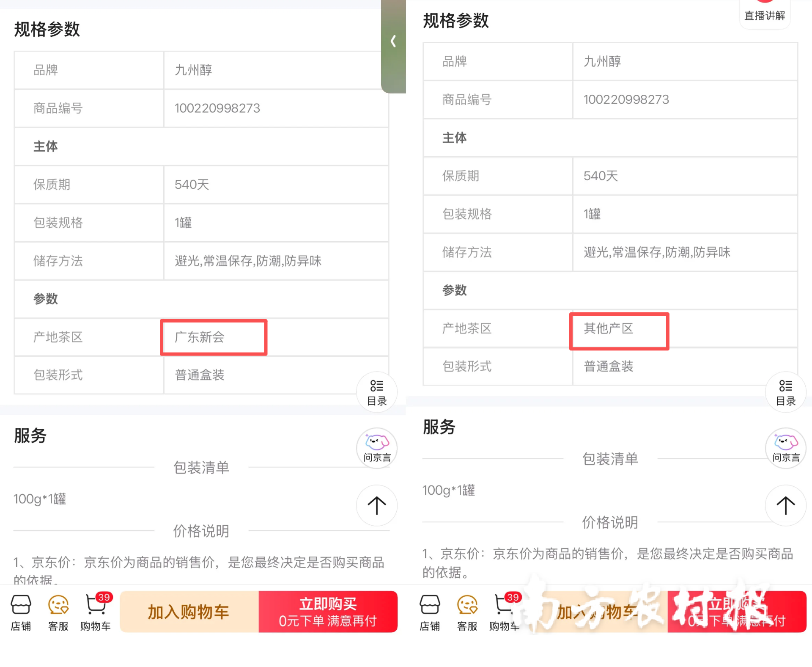The height and width of the screenshot is (667, 812).
Task: Click the back-to-top arrow in right panel
Action: pyautogui.click(x=786, y=505)
